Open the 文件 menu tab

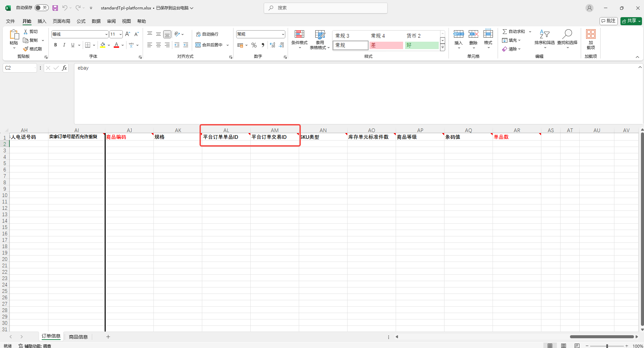click(10, 21)
